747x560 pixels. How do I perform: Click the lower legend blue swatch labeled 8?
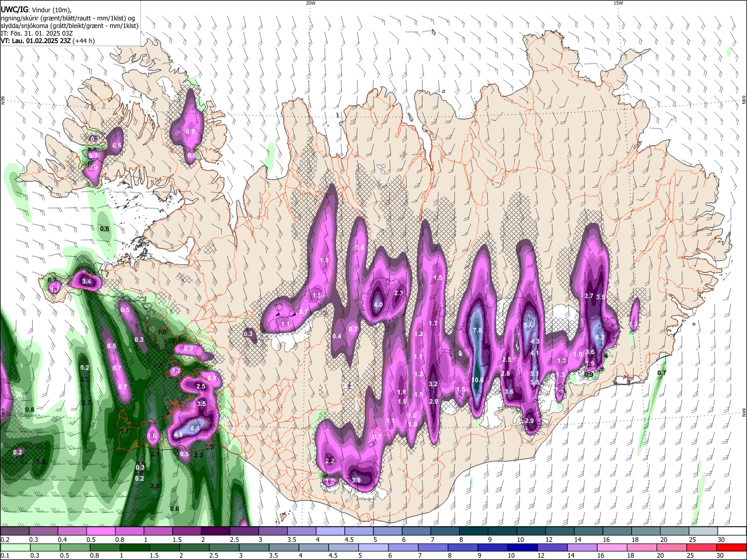coord(463,547)
